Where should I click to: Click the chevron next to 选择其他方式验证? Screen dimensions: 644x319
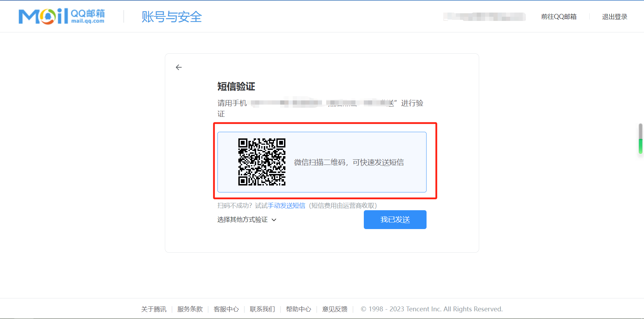click(274, 220)
